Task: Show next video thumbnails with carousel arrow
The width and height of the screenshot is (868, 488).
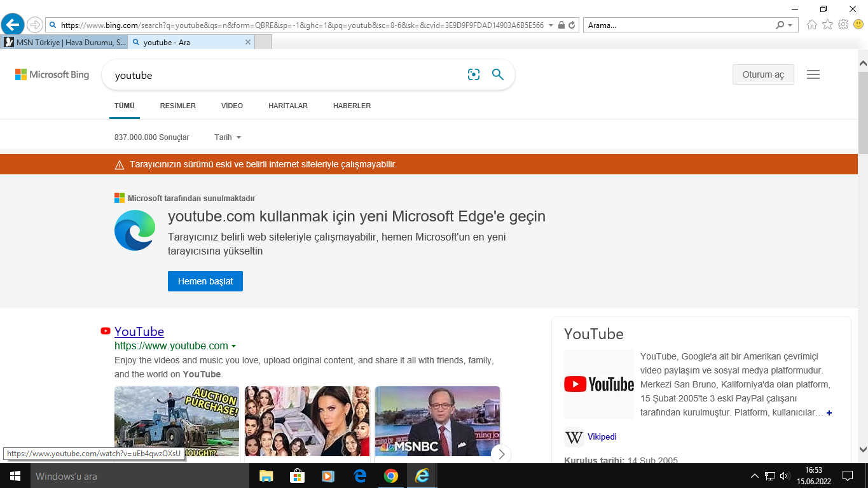Action: coord(501,454)
